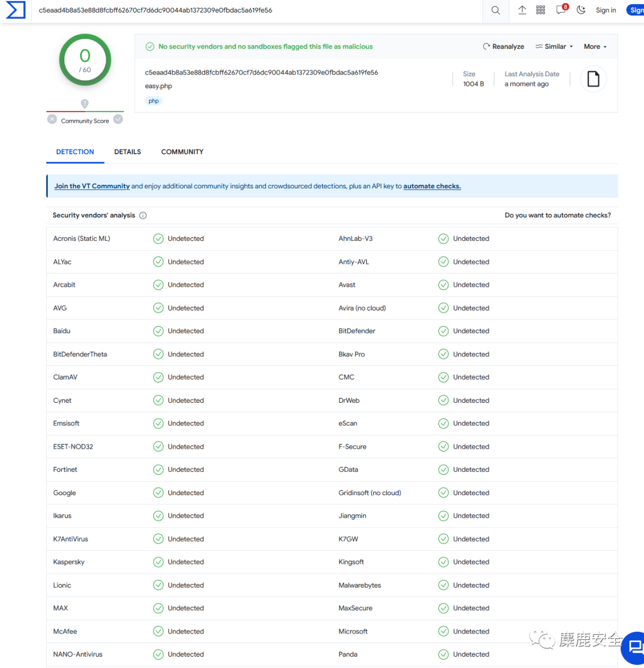This screenshot has height=668, width=644.
Task: Click the ESET-NOD32 Undetected check icon
Action: (x=158, y=446)
